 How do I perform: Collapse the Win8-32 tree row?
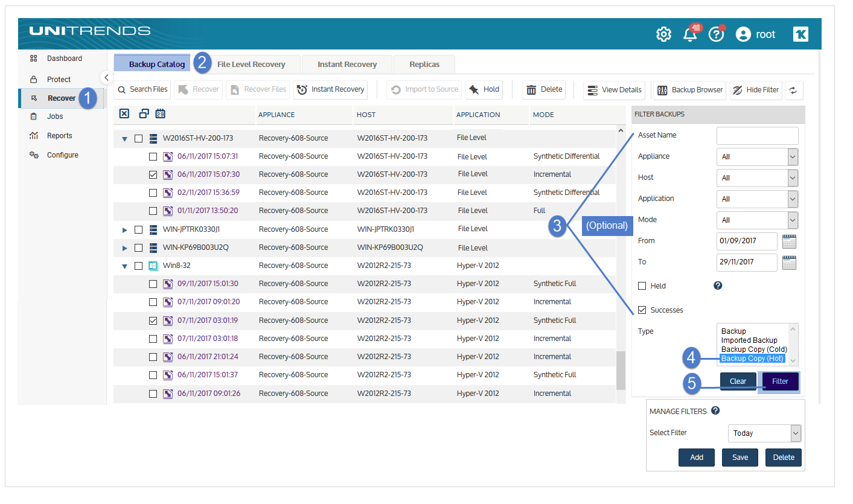[124, 266]
